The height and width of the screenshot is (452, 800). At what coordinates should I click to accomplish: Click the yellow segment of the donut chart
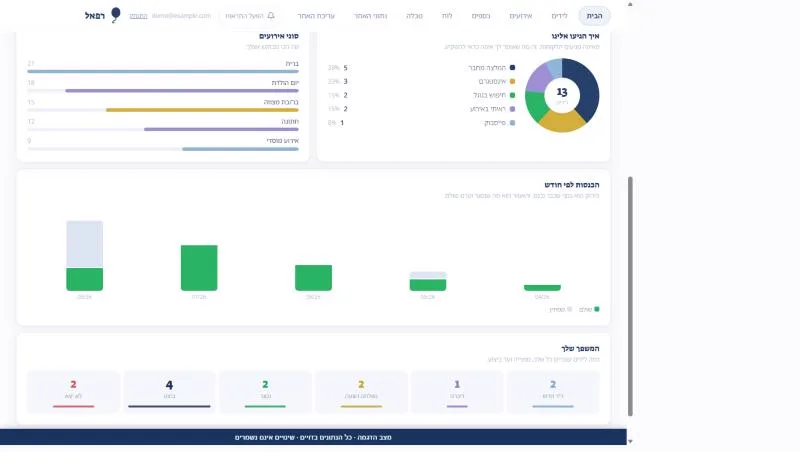562,122
